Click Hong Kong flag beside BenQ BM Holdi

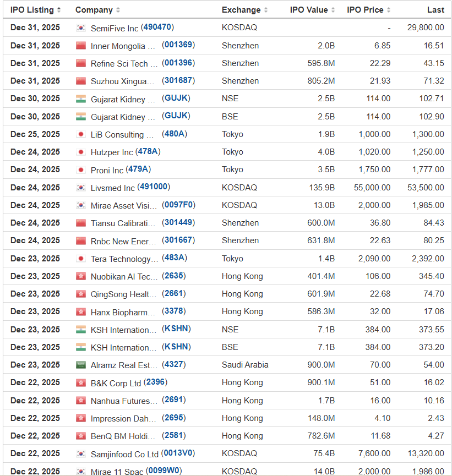[81, 436]
